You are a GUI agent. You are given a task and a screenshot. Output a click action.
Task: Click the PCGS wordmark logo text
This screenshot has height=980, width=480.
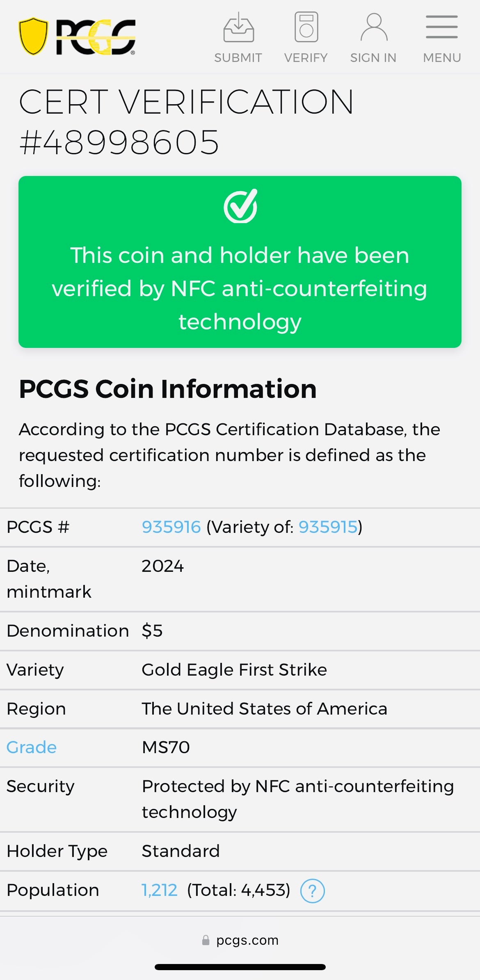pos(96,37)
